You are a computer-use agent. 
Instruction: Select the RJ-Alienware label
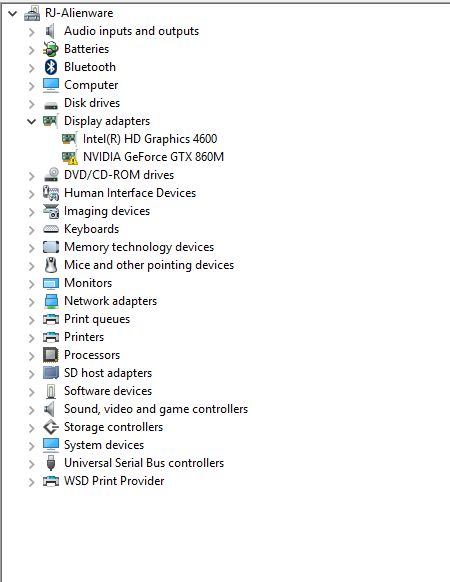pyautogui.click(x=79, y=13)
